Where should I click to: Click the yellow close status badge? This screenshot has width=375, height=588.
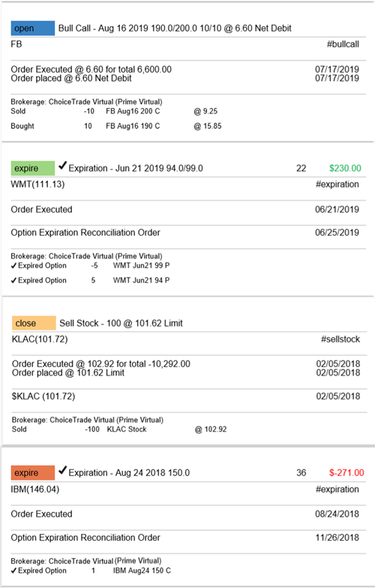(x=34, y=323)
